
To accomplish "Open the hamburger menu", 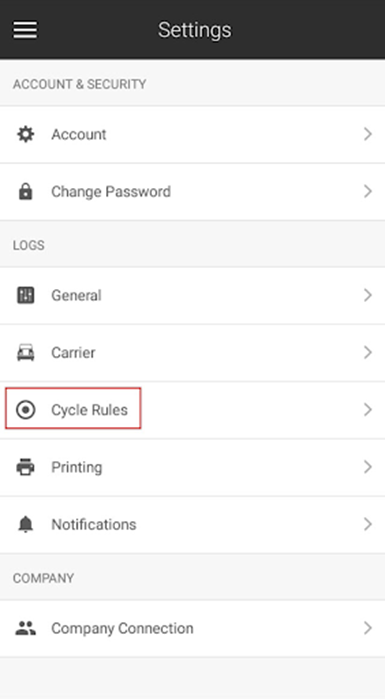I will 25,30.
